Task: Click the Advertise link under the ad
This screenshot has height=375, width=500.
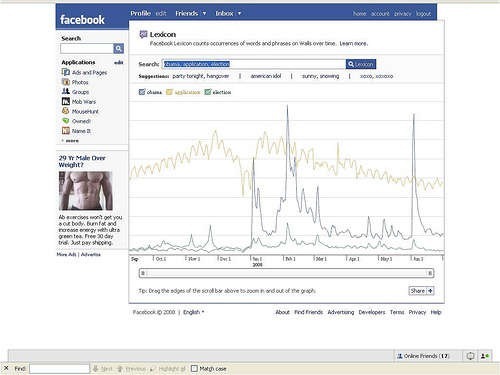Action: (91, 254)
